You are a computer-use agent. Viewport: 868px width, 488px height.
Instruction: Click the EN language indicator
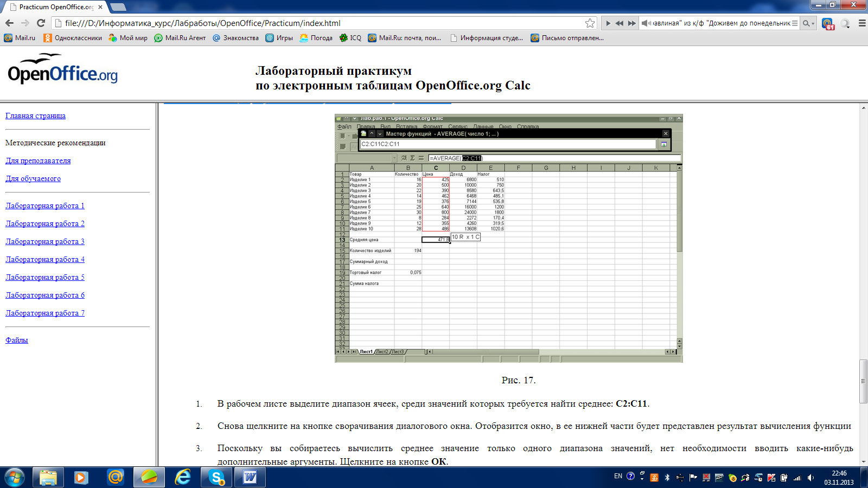click(x=618, y=476)
